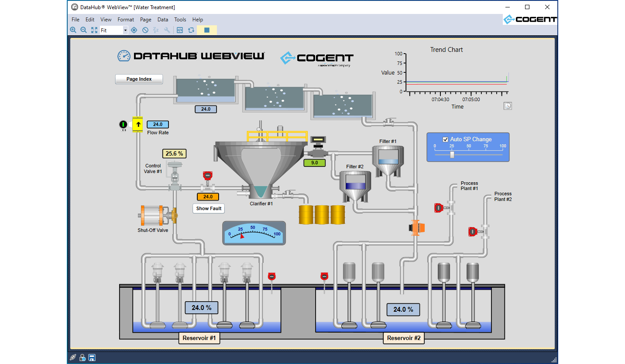This screenshot has height=364, width=625.
Task: Toggle the round power indicator near Flow Rate
Action: 124,125
